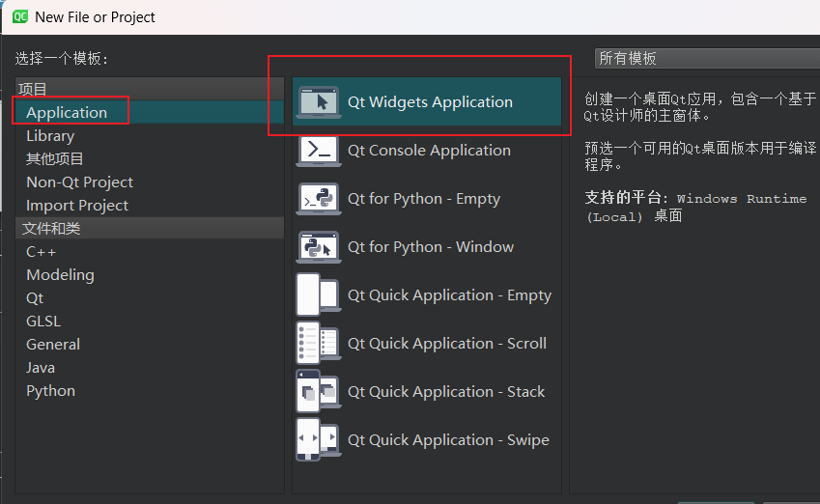Select the GLSL category
Image resolution: width=820 pixels, height=504 pixels.
(150, 321)
